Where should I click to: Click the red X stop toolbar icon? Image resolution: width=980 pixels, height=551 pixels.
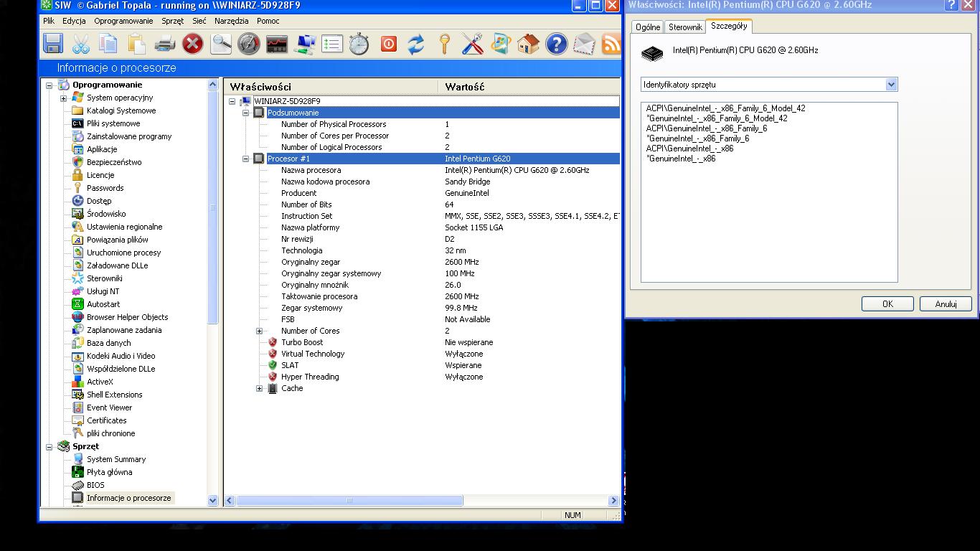pyautogui.click(x=192, y=44)
